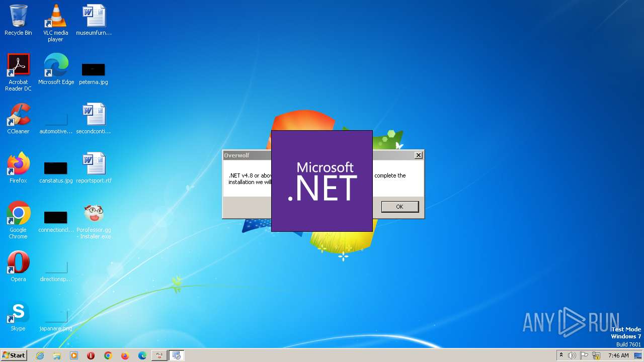
Task: Launch Opera from the taskbar
Action: pyautogui.click(x=91, y=355)
